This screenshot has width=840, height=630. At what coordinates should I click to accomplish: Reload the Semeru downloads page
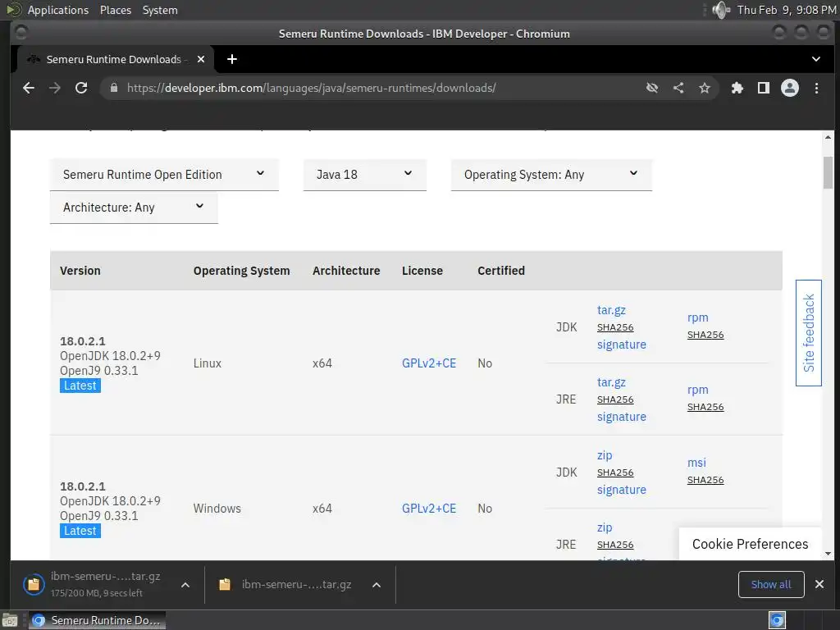(81, 88)
